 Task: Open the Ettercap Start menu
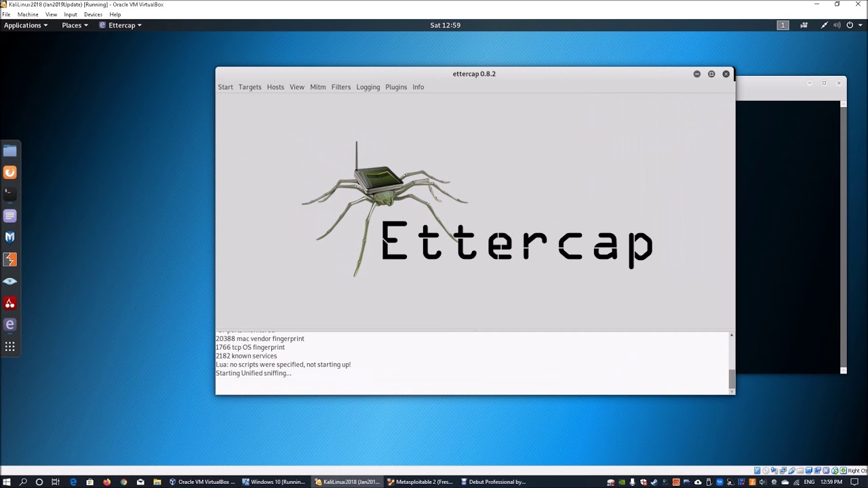[x=225, y=87]
